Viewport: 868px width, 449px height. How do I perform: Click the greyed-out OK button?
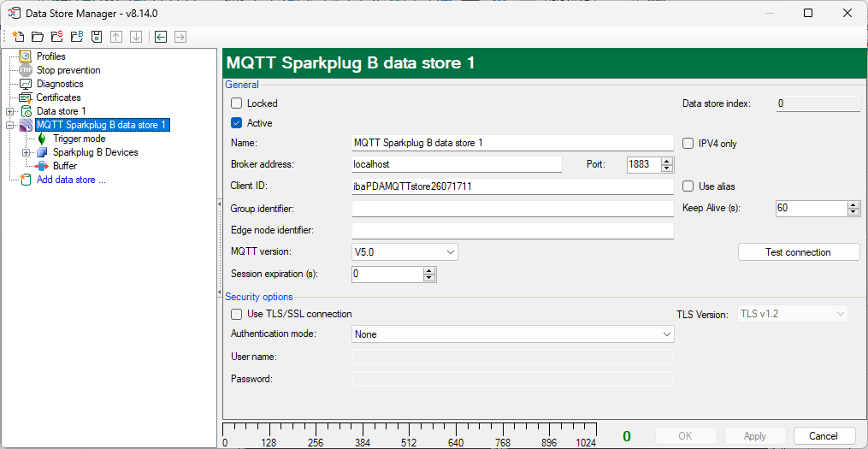(x=686, y=435)
